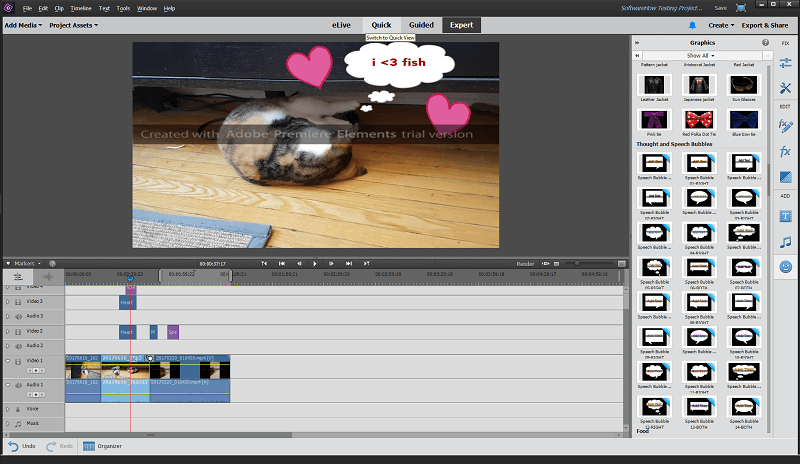Click the Render button
800x464 pixels.
[525, 264]
